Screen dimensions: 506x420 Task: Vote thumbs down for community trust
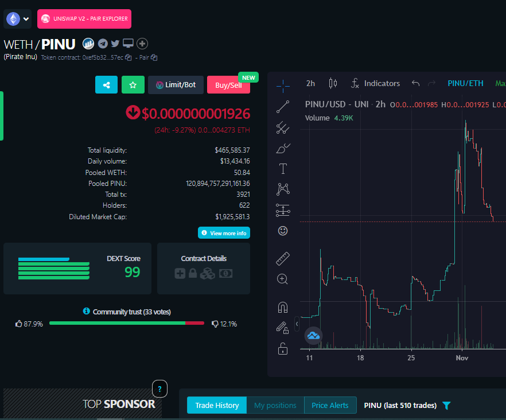click(215, 324)
